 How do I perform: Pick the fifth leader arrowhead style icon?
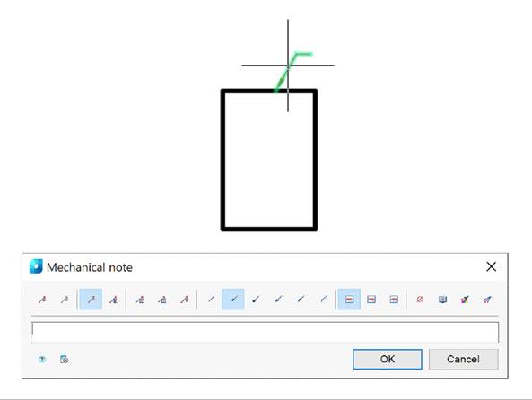(301, 299)
